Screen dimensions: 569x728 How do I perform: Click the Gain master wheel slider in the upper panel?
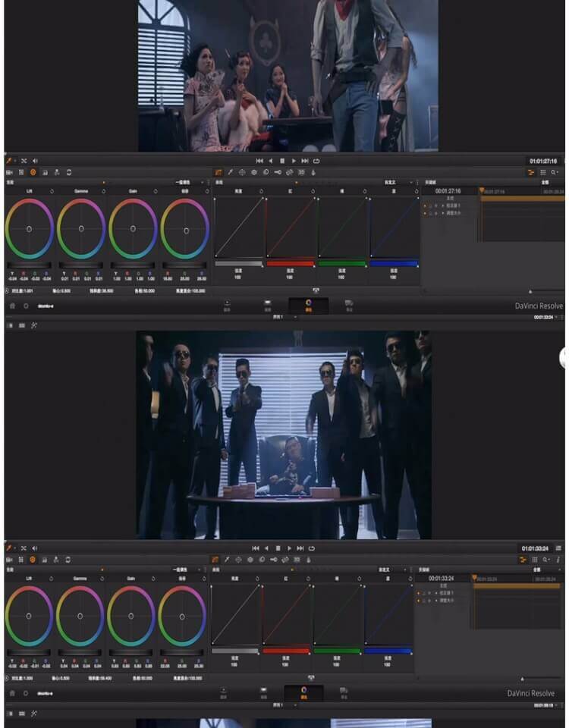tap(133, 265)
